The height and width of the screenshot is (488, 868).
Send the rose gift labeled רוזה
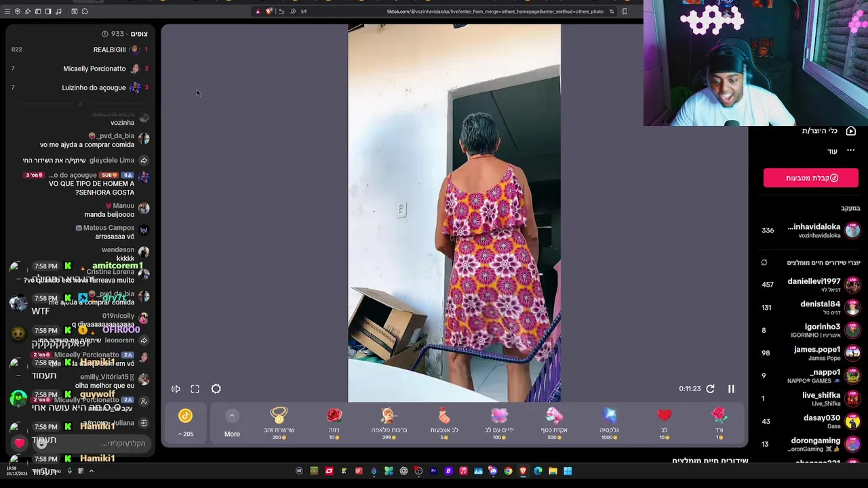(334, 424)
